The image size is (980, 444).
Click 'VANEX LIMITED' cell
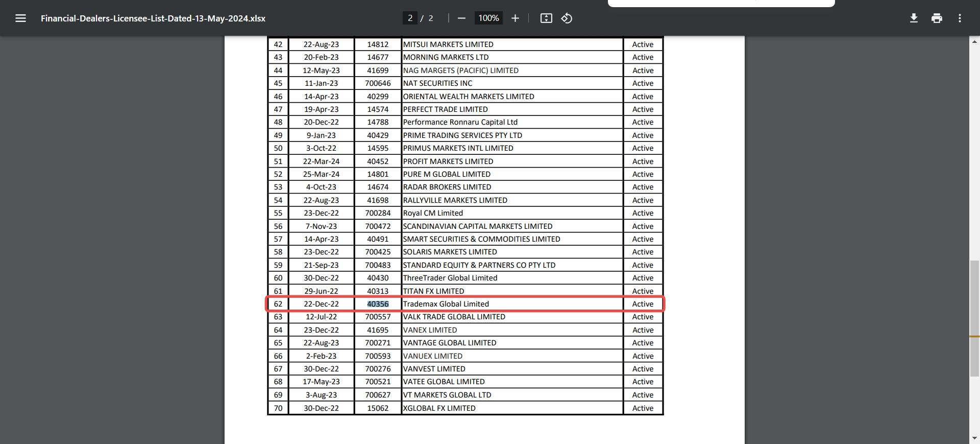(512, 330)
